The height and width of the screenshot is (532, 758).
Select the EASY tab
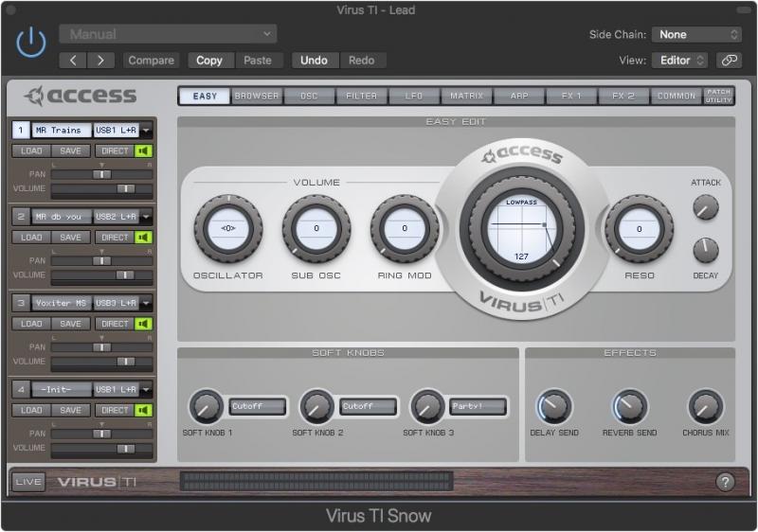click(205, 96)
